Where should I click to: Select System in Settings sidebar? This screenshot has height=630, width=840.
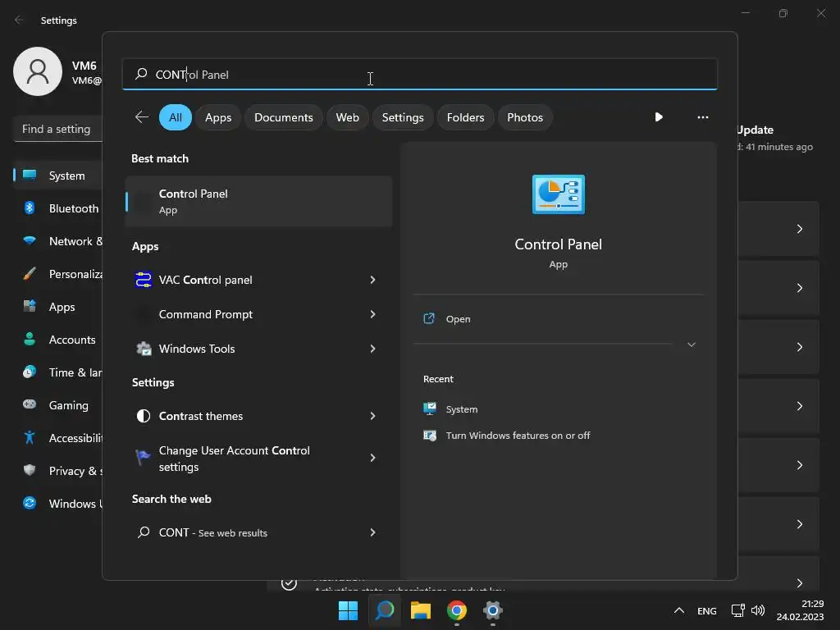tap(58, 176)
